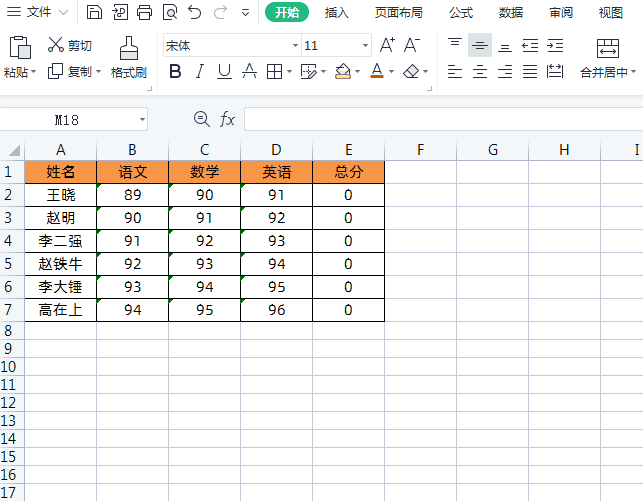The width and height of the screenshot is (643, 501).
Task: Expand the Paste (粘贴) dropdown arrow
Action: click(34, 72)
